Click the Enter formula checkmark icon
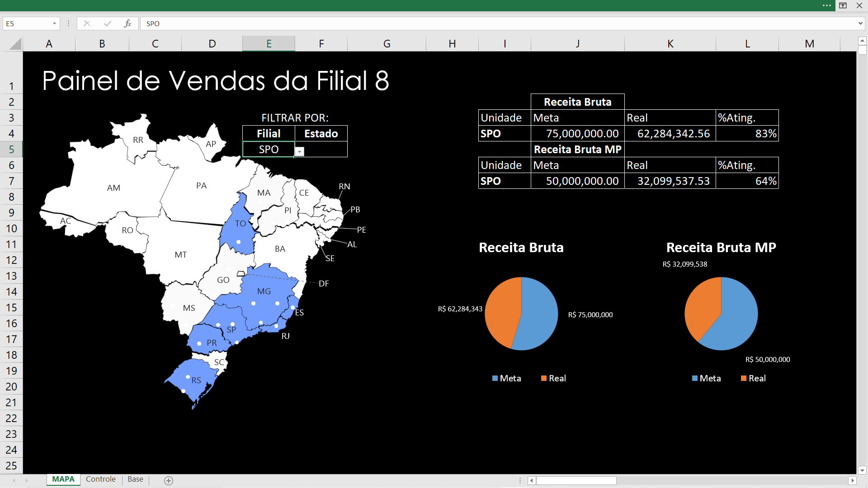The width and height of the screenshot is (868, 488). click(x=107, y=23)
